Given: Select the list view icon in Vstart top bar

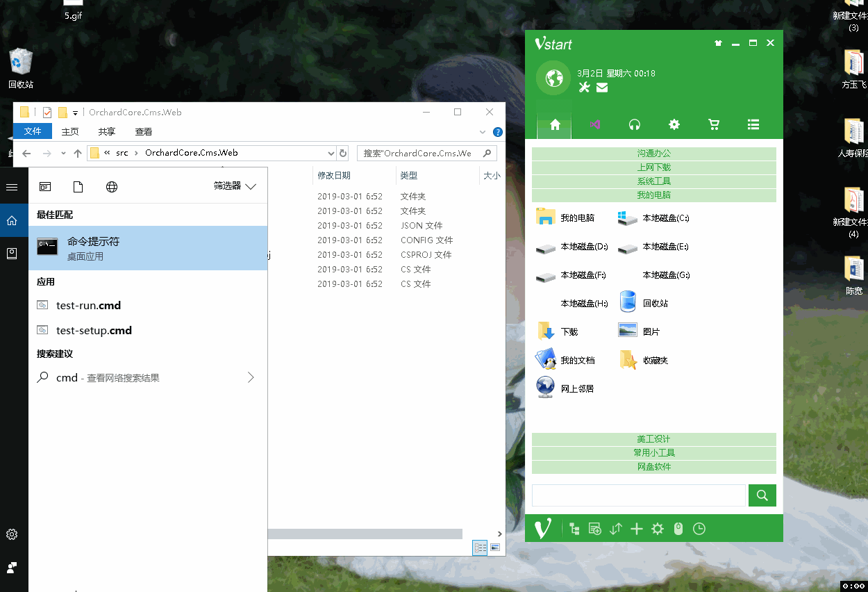Looking at the screenshot, I should click(x=753, y=124).
